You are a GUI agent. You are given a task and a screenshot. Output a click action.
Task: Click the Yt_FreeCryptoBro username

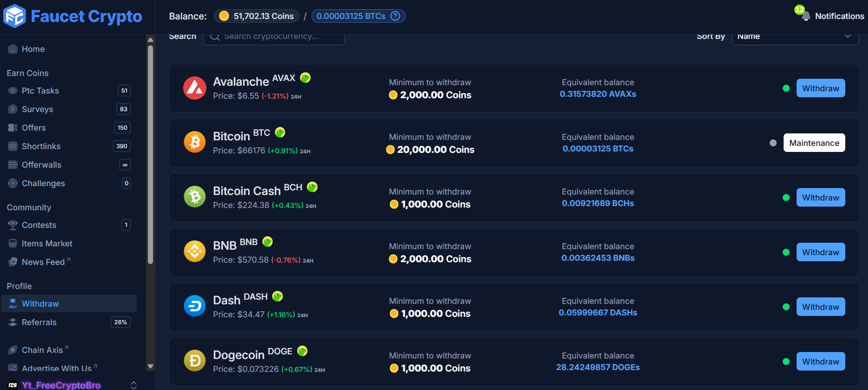61,385
